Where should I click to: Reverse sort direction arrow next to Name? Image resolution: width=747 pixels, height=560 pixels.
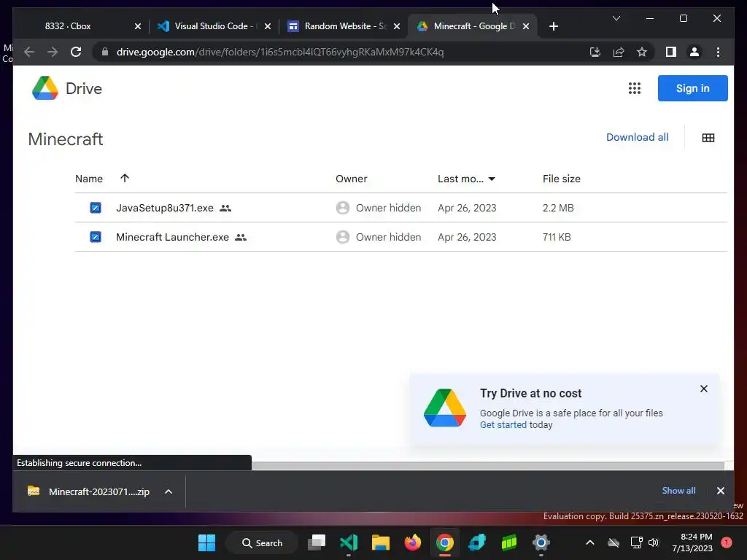click(x=125, y=178)
